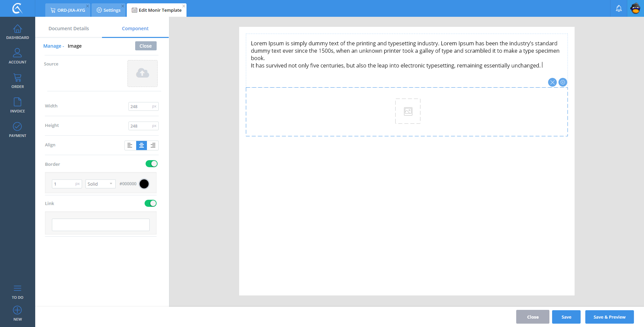The image size is (644, 327).
Task: Remove the image component with X icon
Action: click(x=552, y=82)
